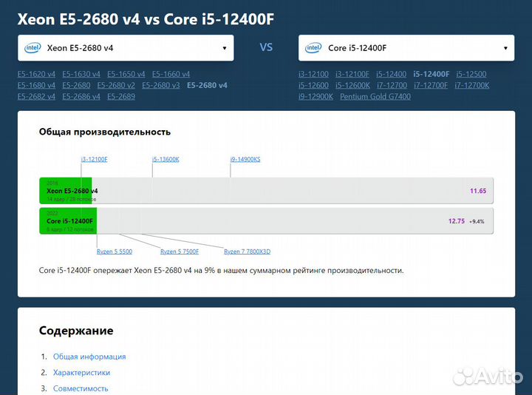532x395 pixels.
Task: Open the E5-2680 v2 link
Action: click(116, 85)
